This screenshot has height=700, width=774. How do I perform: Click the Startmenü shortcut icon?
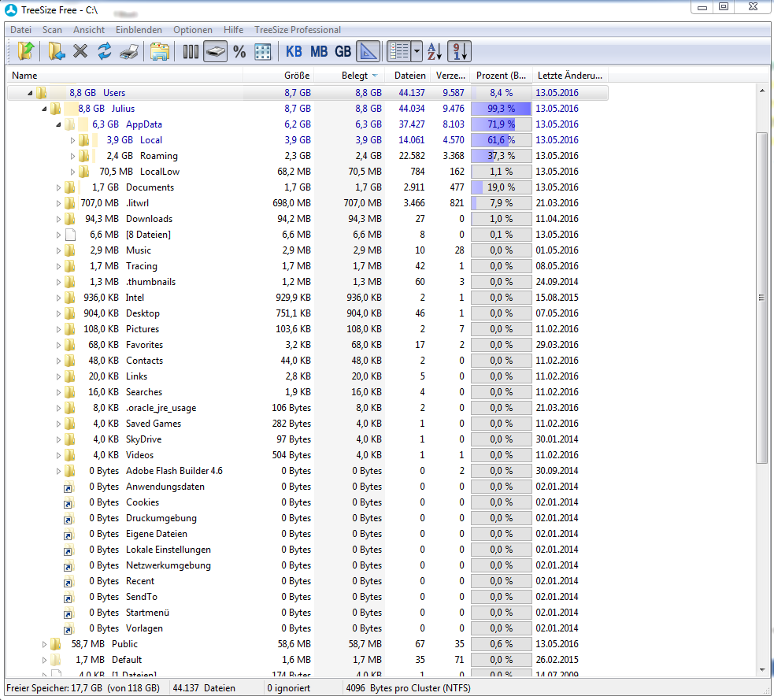(x=69, y=613)
